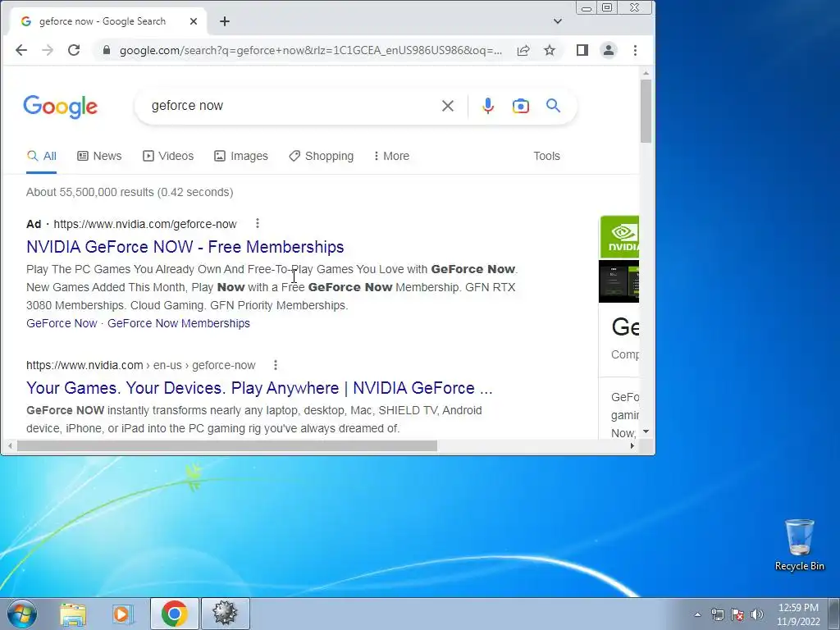Viewport: 840px width, 630px height.
Task: Click the ad URL https://www.nvidia.com/geforce-now
Action: coord(145,224)
